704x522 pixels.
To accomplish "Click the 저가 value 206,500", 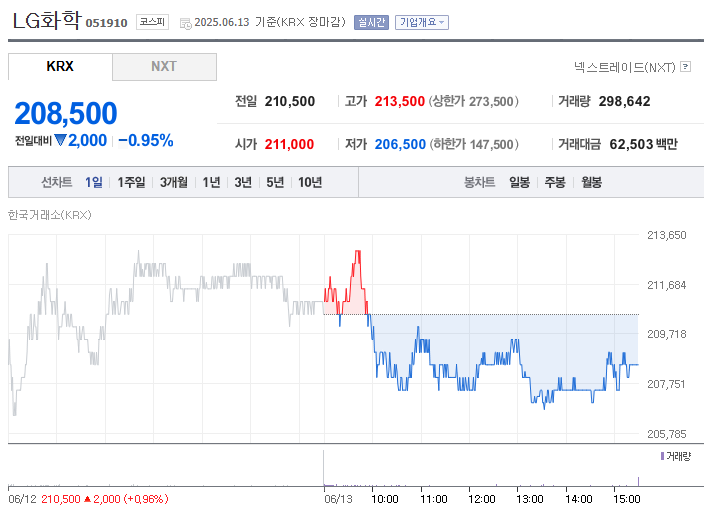I will coord(400,145).
